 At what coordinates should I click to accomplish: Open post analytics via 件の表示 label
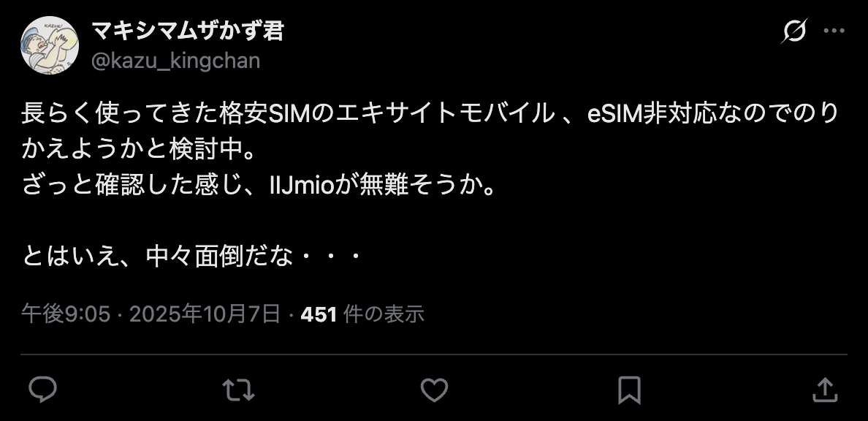pyautogui.click(x=384, y=314)
